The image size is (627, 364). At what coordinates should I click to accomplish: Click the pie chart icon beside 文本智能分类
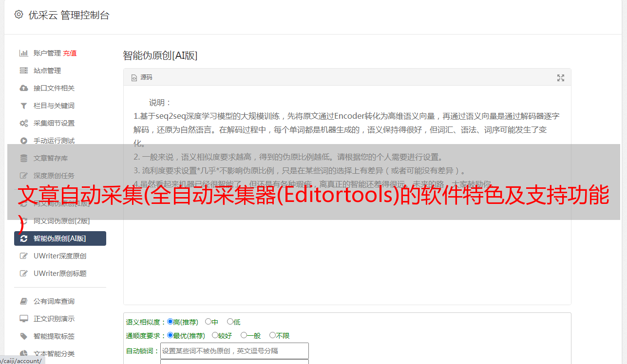(x=23, y=354)
